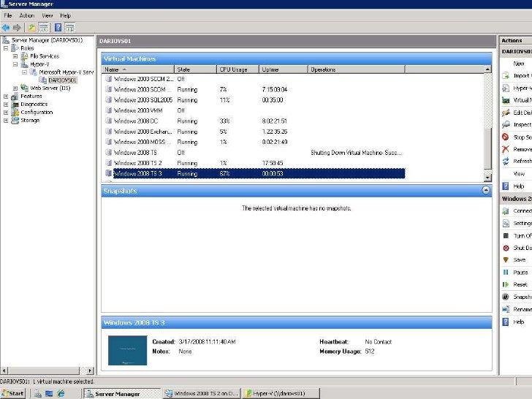Sort by CPU Usage column header
The height and width of the screenshot is (399, 532).
237,69
